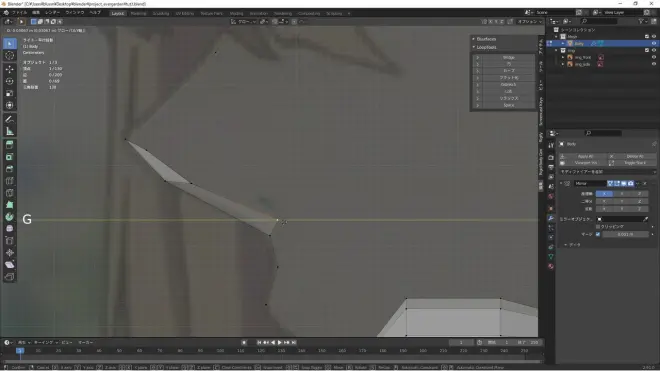This screenshot has width=660, height=371.
Task: Toggle the Clipping checkbox in Mirror modifier
Action: 598,227
